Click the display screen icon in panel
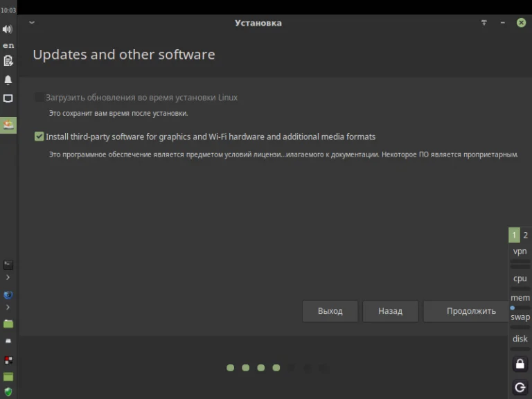 click(x=8, y=99)
